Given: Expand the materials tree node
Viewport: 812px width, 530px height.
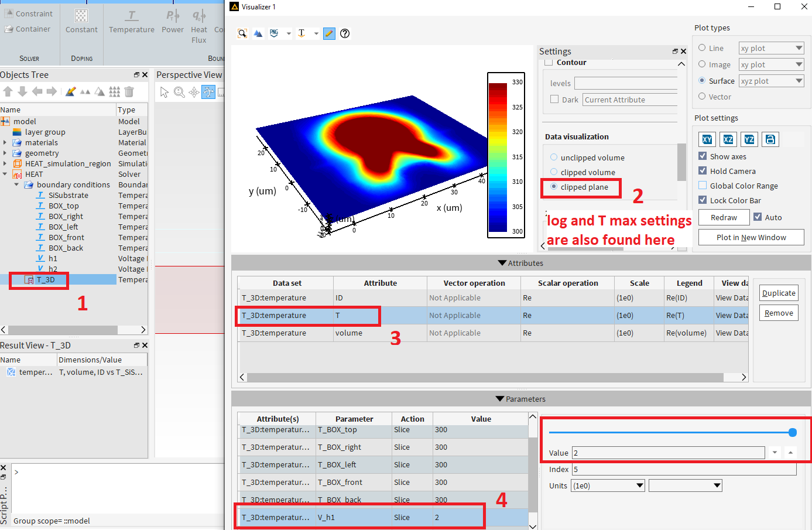Looking at the screenshot, I should coord(5,142).
